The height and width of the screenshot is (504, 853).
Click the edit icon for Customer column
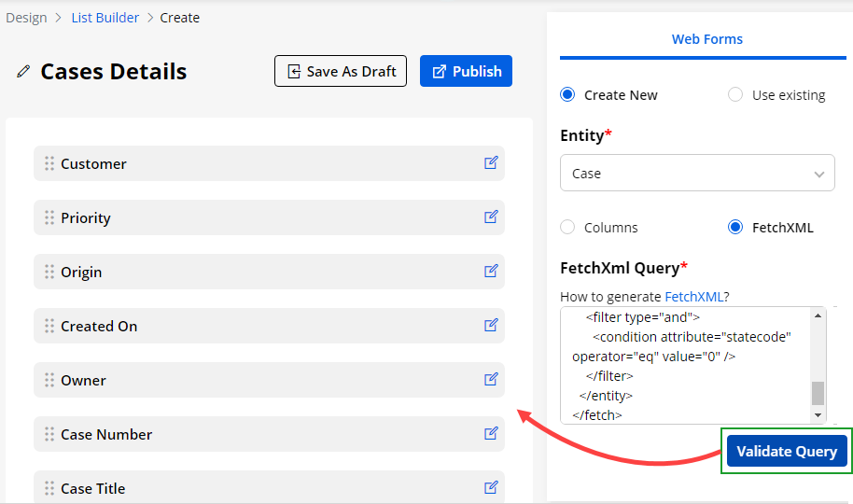tap(491, 163)
